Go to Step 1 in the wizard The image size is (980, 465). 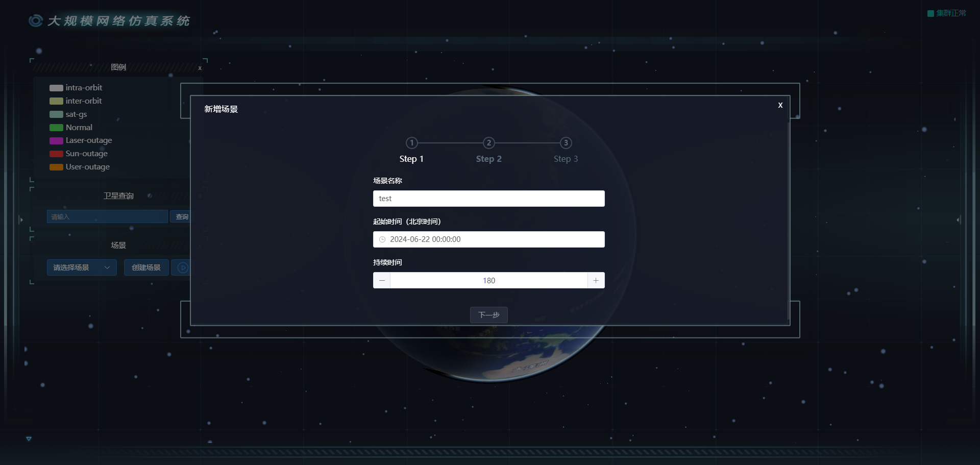pyautogui.click(x=411, y=143)
